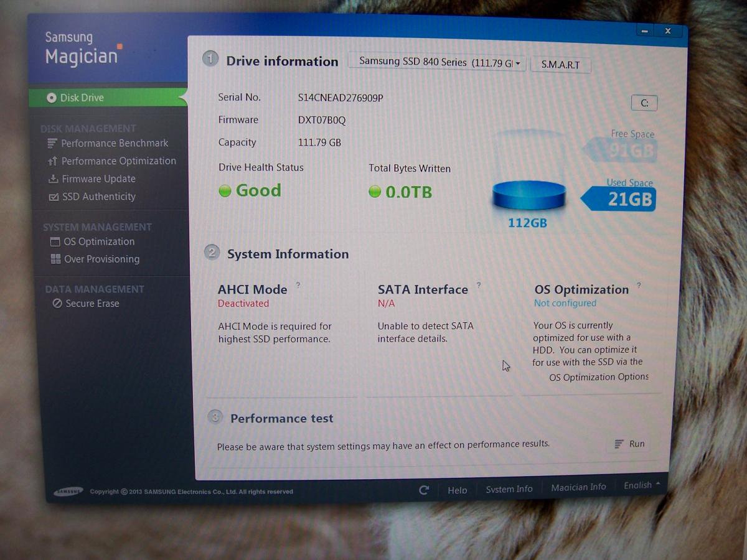747x560 pixels.
Task: Click the green Total Bytes Written indicator
Action: [375, 192]
